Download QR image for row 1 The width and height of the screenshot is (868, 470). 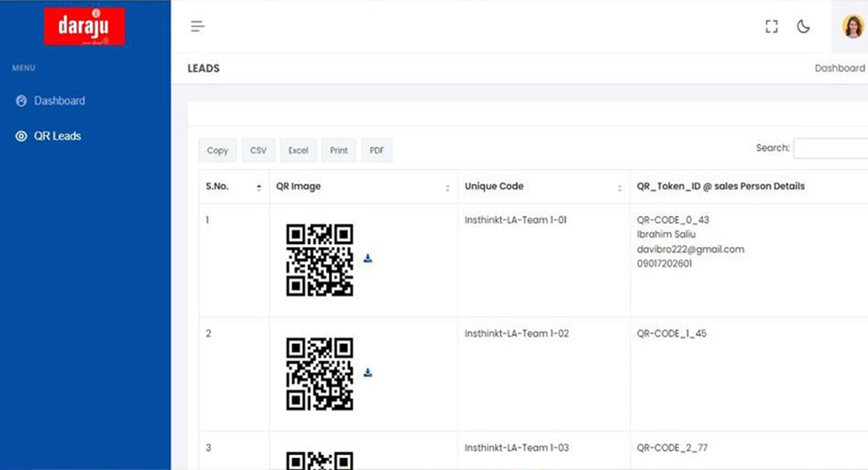coord(368,258)
